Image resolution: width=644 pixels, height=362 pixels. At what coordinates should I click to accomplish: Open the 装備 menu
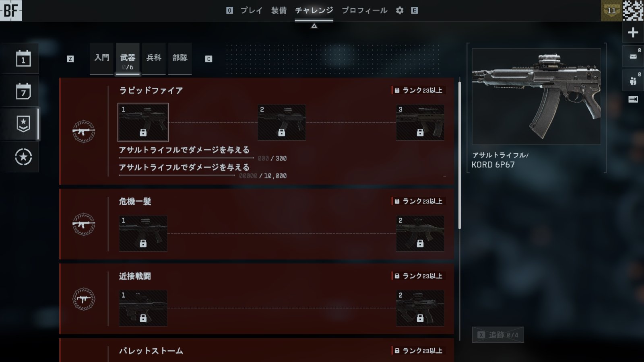(x=279, y=10)
